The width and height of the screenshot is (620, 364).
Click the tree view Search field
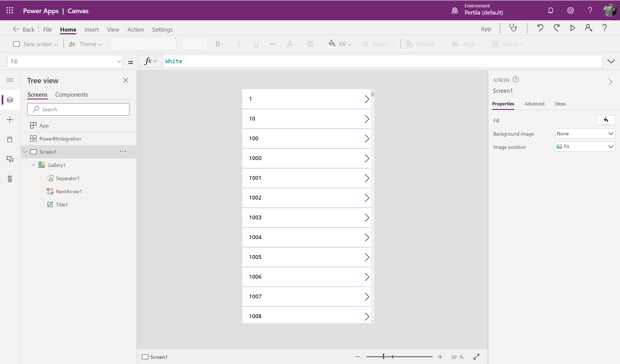click(x=78, y=110)
